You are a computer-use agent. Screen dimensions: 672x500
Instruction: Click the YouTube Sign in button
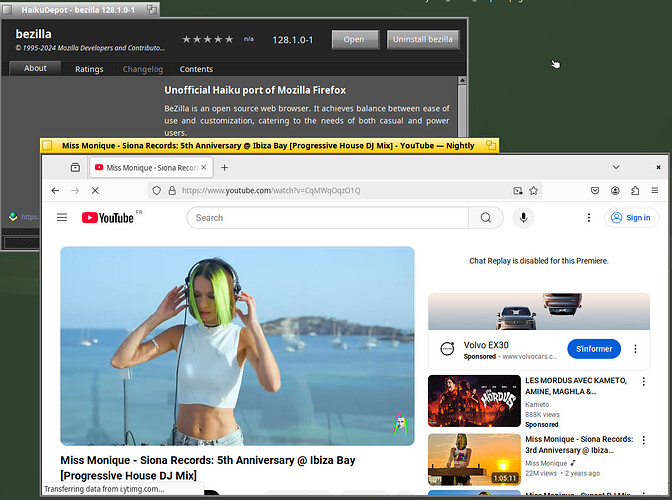pyautogui.click(x=631, y=218)
